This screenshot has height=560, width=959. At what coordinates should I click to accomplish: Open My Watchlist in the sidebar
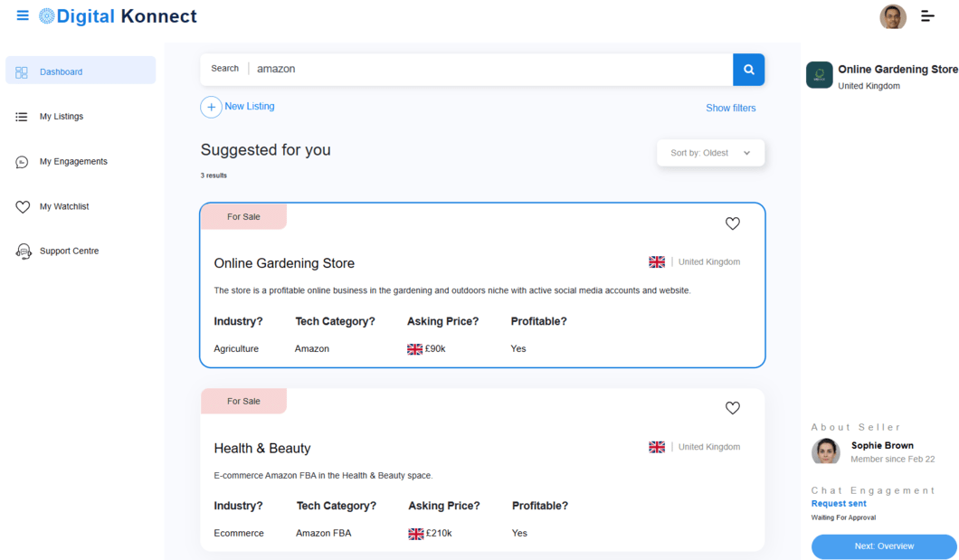pyautogui.click(x=63, y=206)
